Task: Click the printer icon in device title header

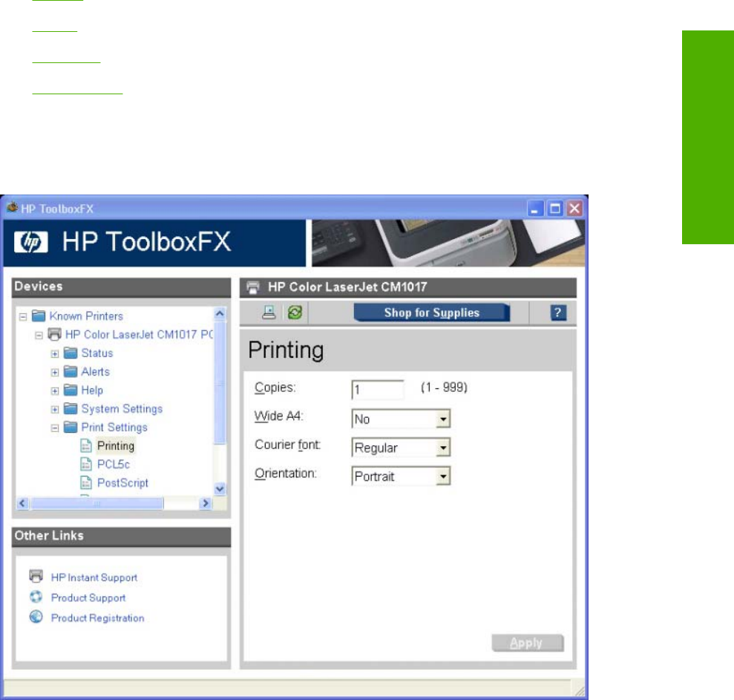Action: click(253, 287)
